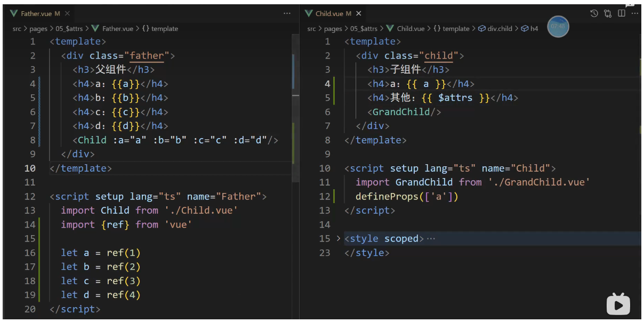Click 'name="Child"' in script tag
Screen dimensions: 644x322
click(x=516, y=168)
